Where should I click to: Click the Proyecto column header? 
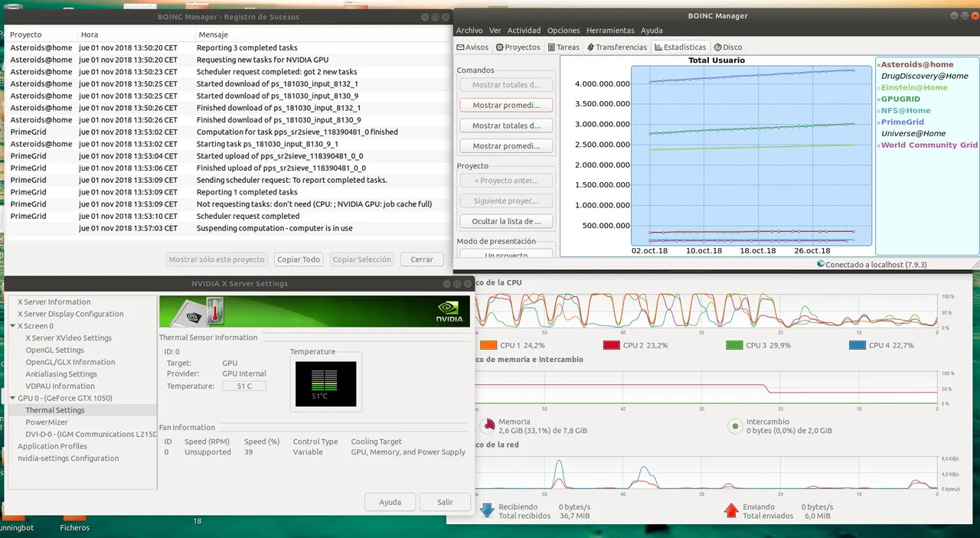(x=41, y=34)
